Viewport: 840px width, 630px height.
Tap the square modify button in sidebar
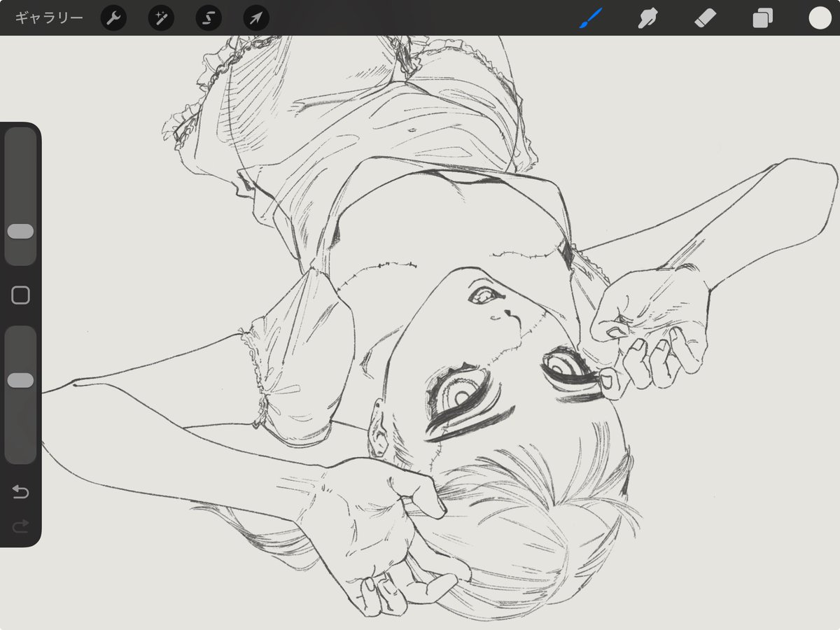pos(20,295)
